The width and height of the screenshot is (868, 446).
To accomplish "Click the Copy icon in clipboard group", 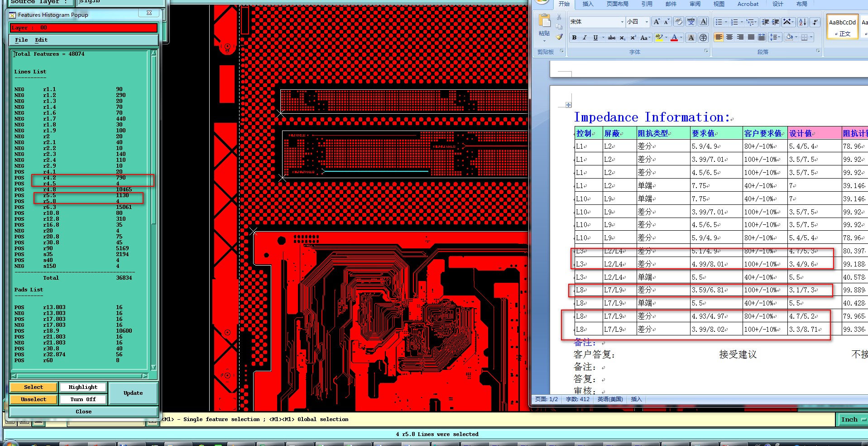I will [559, 27].
